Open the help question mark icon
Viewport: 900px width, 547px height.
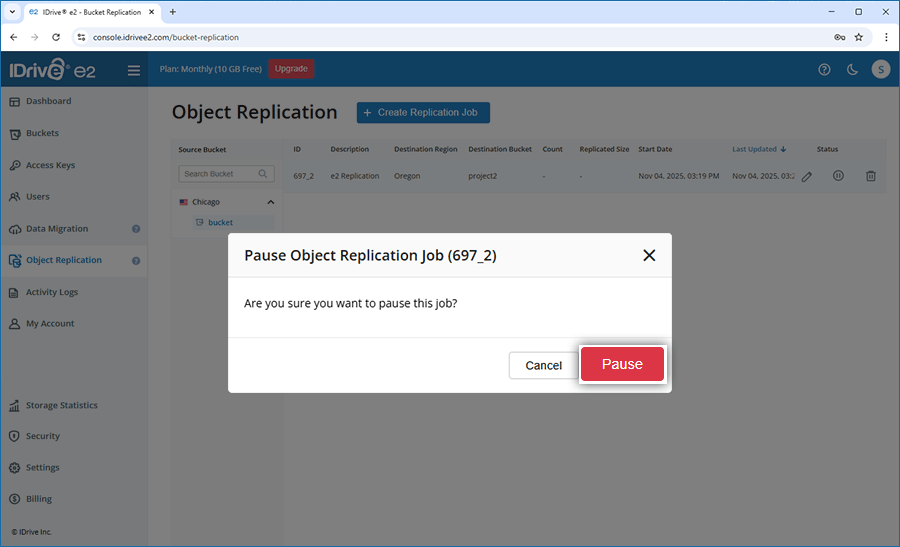pyautogui.click(x=824, y=70)
